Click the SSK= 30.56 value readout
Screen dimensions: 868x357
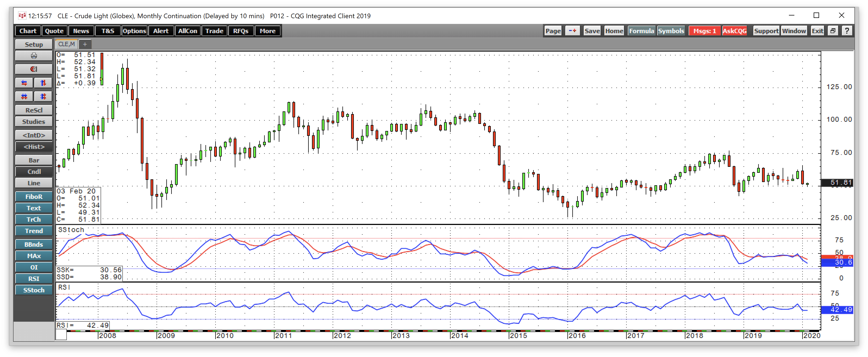point(89,270)
